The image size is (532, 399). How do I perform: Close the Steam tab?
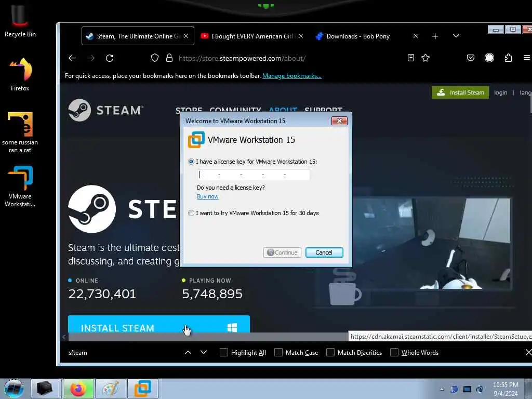(186, 36)
